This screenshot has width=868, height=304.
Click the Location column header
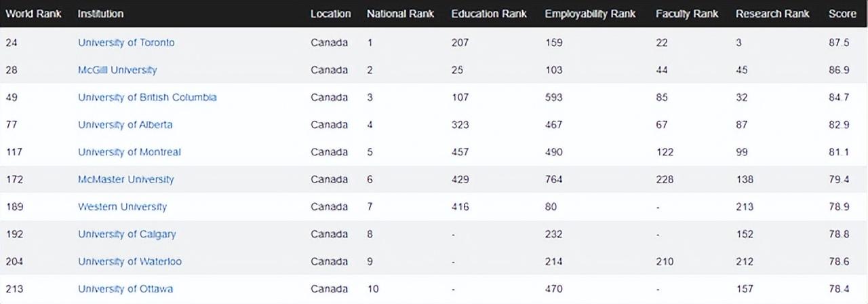tap(330, 14)
